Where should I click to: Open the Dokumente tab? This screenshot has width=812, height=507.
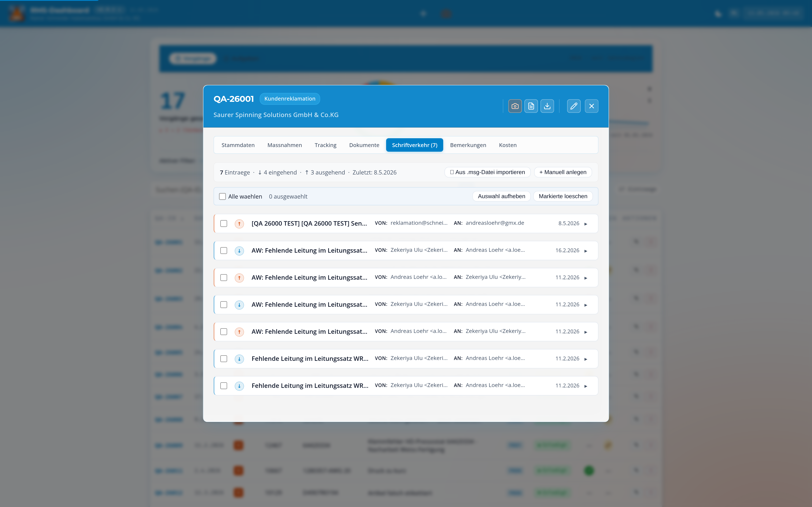(x=364, y=145)
